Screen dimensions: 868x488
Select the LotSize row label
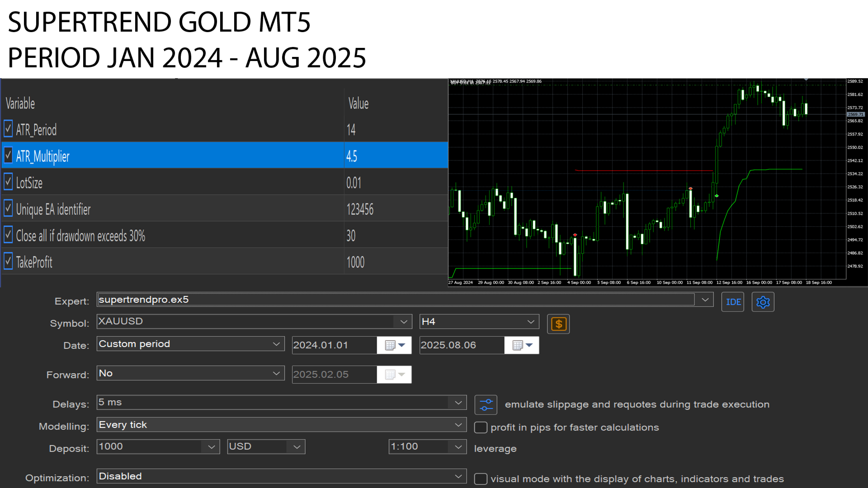(x=29, y=183)
